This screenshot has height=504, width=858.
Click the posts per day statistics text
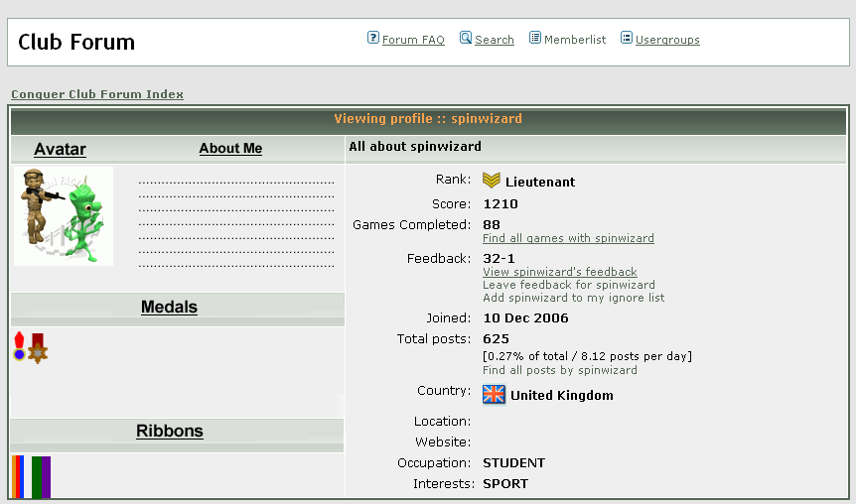587,356
